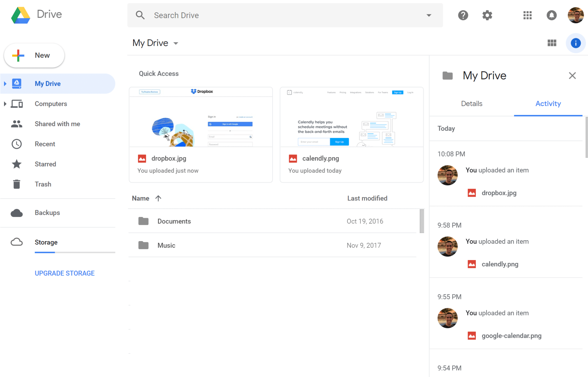Toggle grid view layout icon
Screen dimensions: 588x377
tap(552, 42)
